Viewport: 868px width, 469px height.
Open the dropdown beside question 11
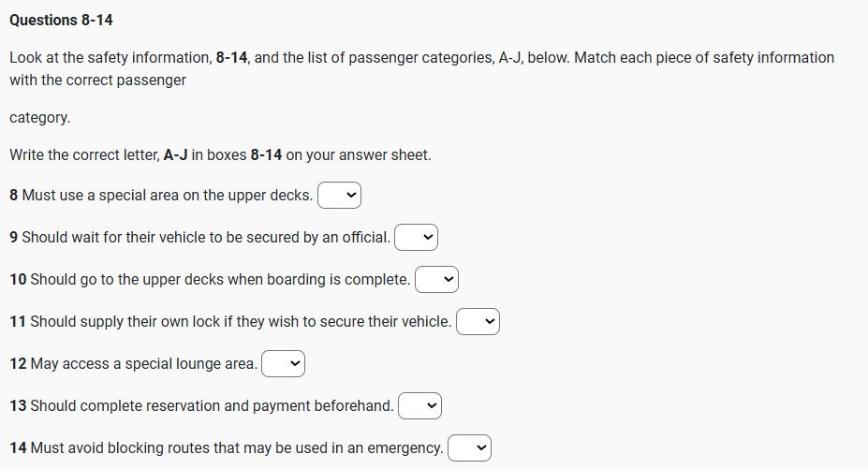tap(478, 322)
